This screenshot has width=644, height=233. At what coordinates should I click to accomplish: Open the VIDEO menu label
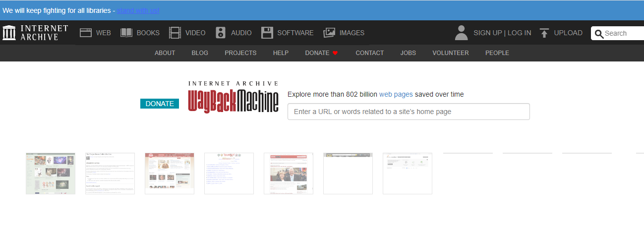195,33
